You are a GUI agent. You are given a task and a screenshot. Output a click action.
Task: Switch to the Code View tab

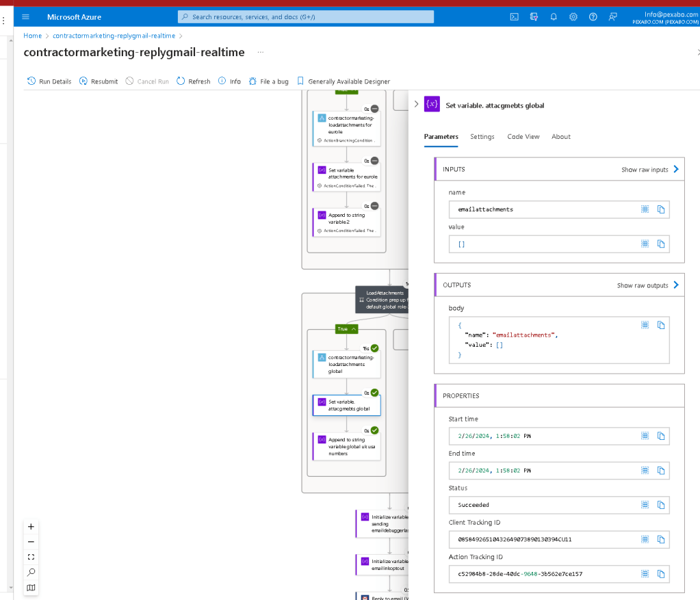click(x=523, y=137)
